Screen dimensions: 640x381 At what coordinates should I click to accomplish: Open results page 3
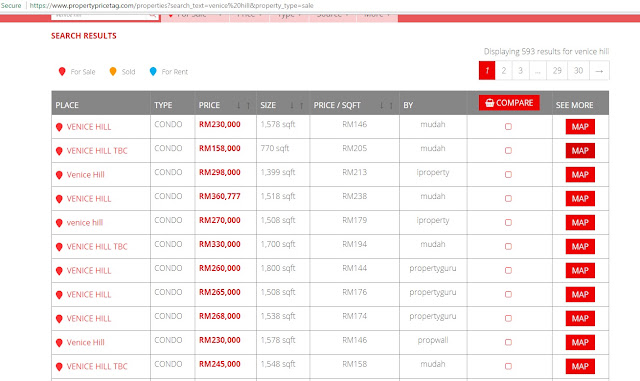click(x=521, y=71)
